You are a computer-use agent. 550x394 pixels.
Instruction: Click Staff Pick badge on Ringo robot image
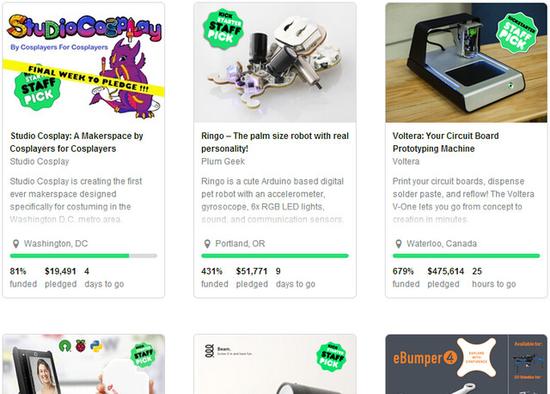(224, 29)
